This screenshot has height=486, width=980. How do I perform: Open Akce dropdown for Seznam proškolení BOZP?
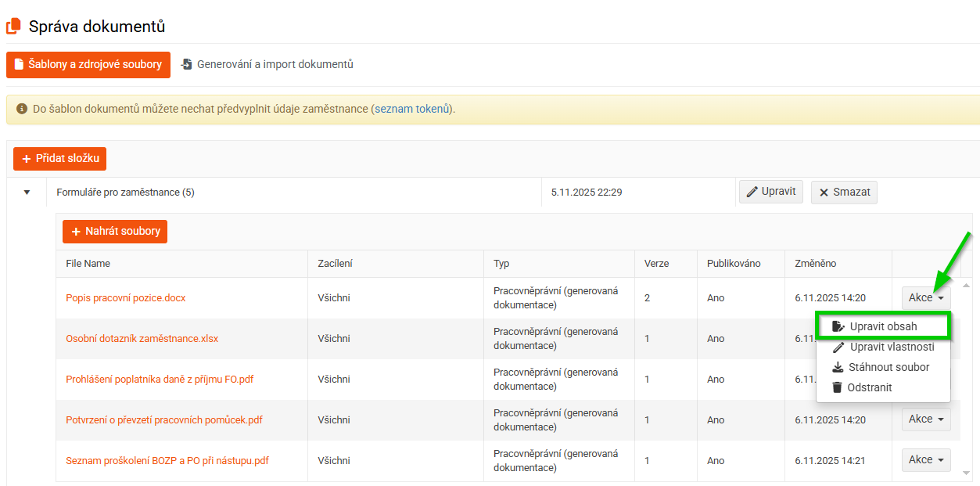(x=926, y=460)
